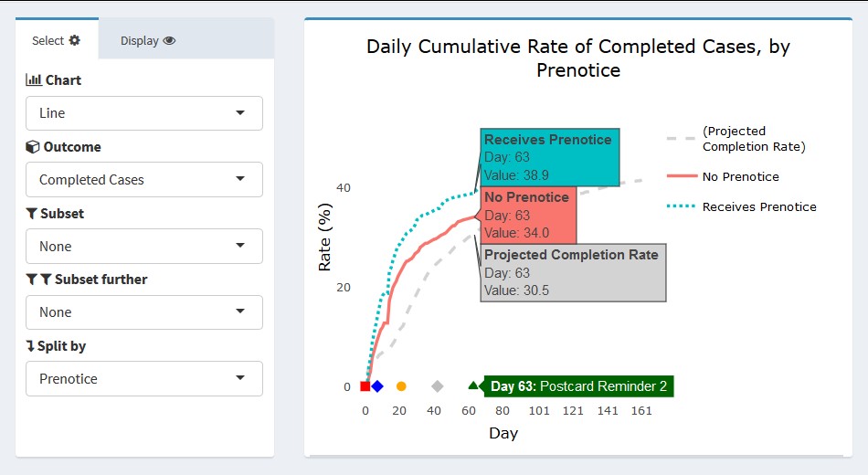868x475 pixels.
Task: Toggle Projected Completion Rate legend entry
Action: (x=753, y=139)
